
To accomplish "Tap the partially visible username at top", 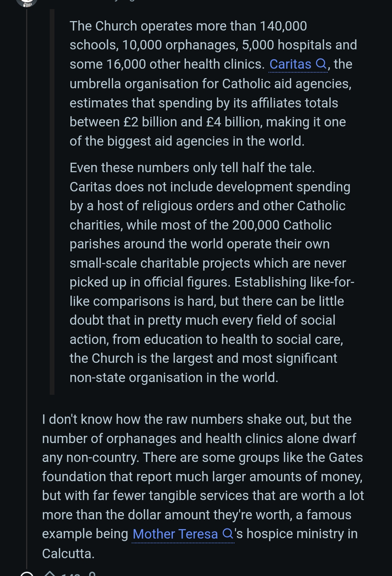I will coord(120,1).
